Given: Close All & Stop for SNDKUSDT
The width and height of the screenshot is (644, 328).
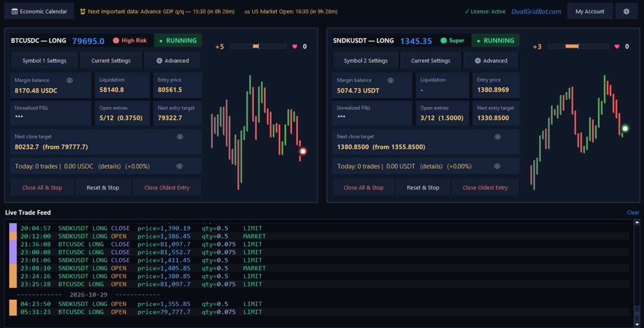Looking at the screenshot, I should coord(363,187).
